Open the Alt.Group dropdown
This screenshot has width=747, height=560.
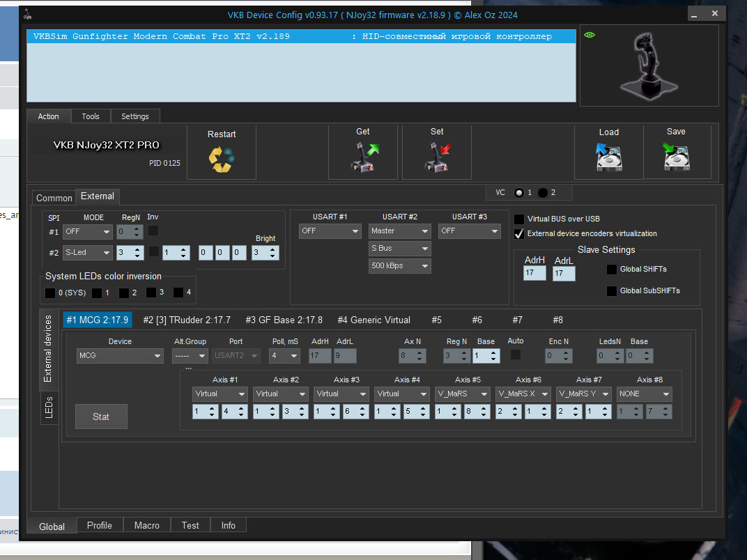tap(190, 356)
